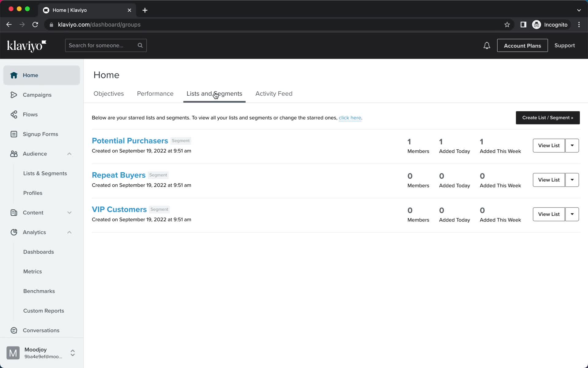Image resolution: width=588 pixels, height=368 pixels.
Task: View List for Potential Purchasers
Action: [x=549, y=145]
